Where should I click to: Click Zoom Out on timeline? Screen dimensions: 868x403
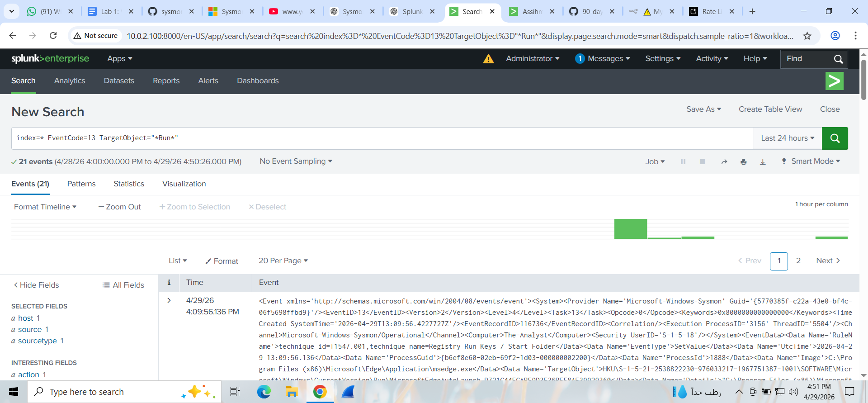tap(120, 207)
